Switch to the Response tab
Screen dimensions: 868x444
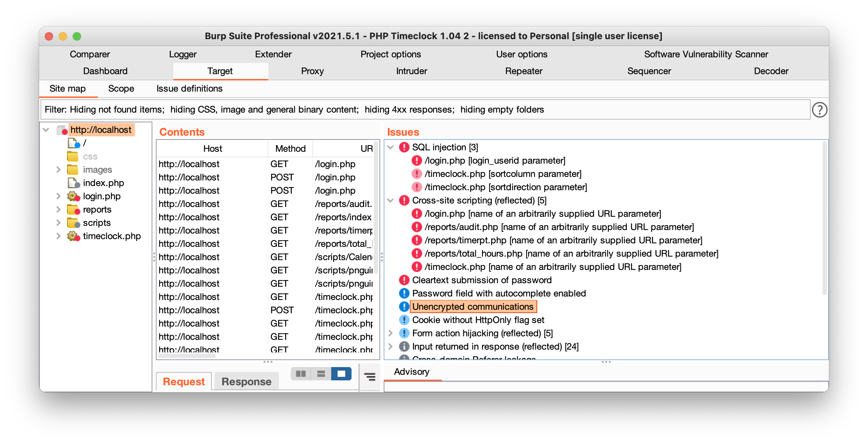click(x=246, y=381)
